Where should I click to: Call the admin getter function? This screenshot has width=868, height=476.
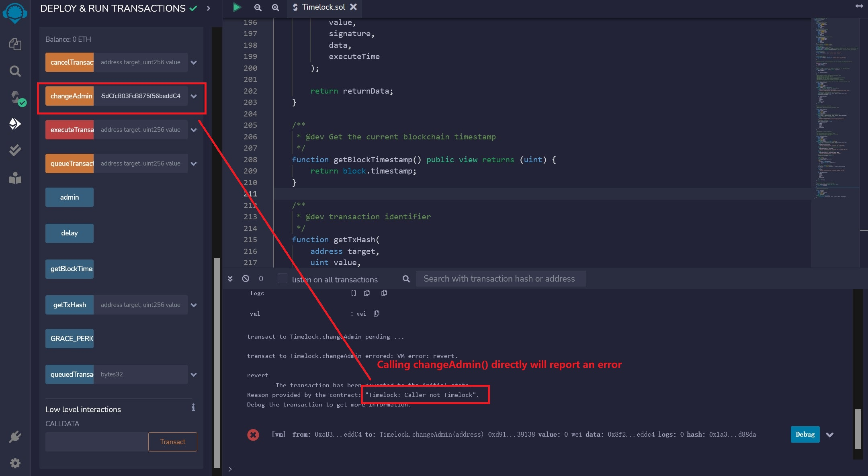(x=69, y=197)
